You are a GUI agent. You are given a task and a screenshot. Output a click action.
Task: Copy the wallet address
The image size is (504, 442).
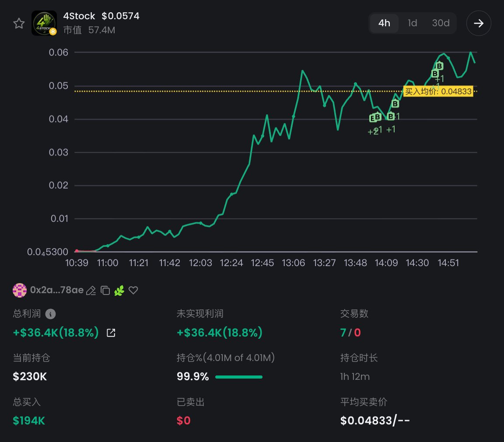105,290
